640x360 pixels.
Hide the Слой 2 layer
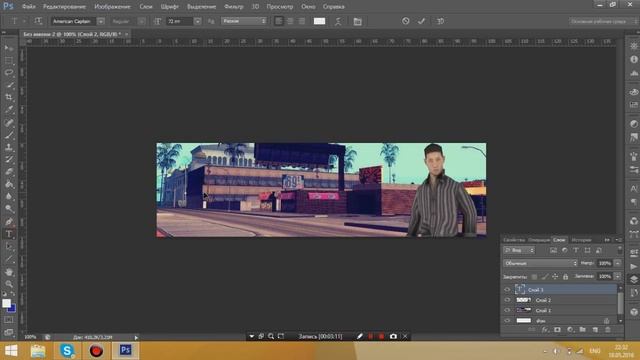click(x=507, y=300)
